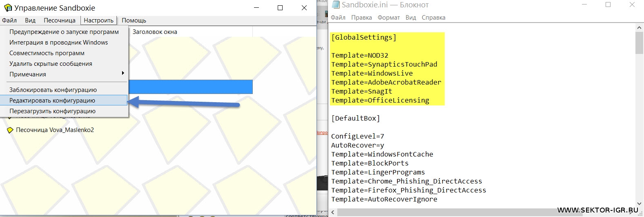Open the Формат menu in Notepad
644x217 pixels.
click(389, 17)
